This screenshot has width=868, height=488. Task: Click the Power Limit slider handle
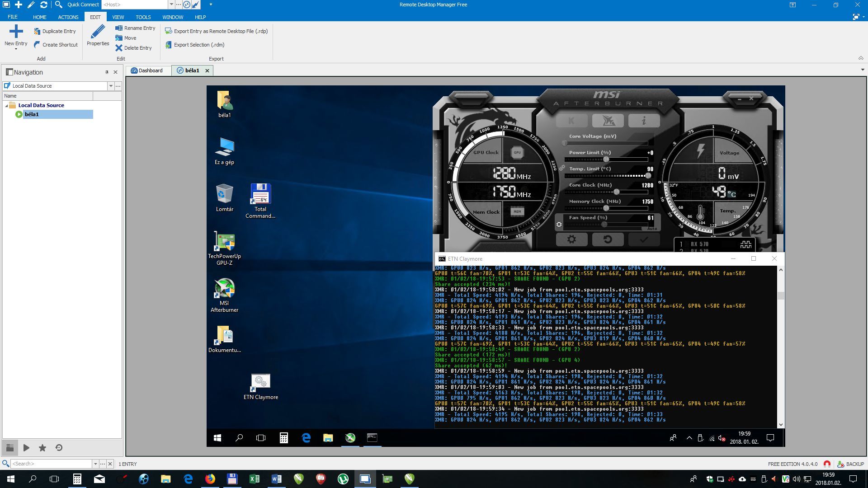(x=606, y=160)
